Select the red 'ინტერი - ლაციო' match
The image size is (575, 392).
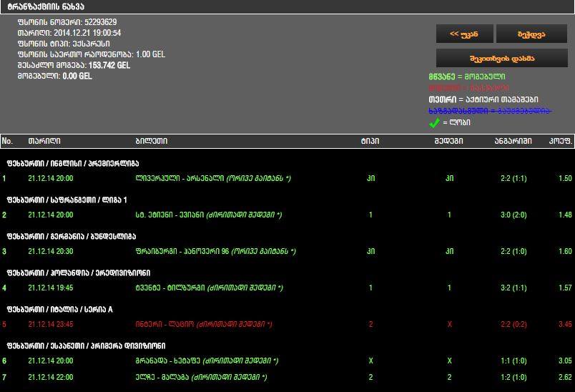pos(287,325)
